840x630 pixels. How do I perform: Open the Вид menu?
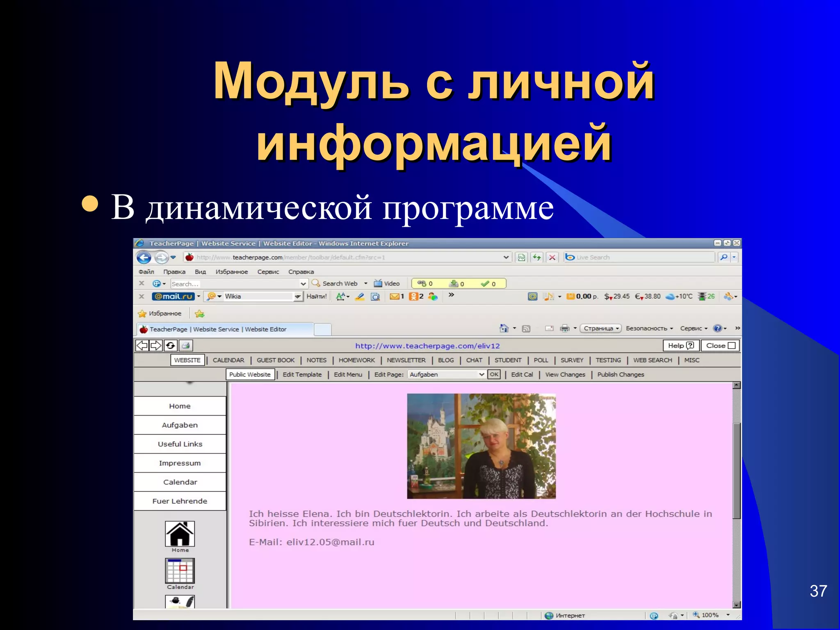click(200, 272)
